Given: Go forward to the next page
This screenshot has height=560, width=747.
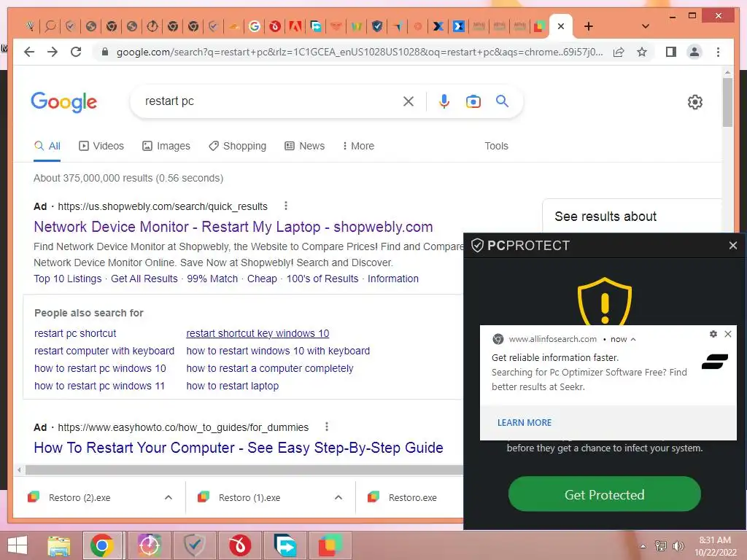Looking at the screenshot, I should [53, 52].
